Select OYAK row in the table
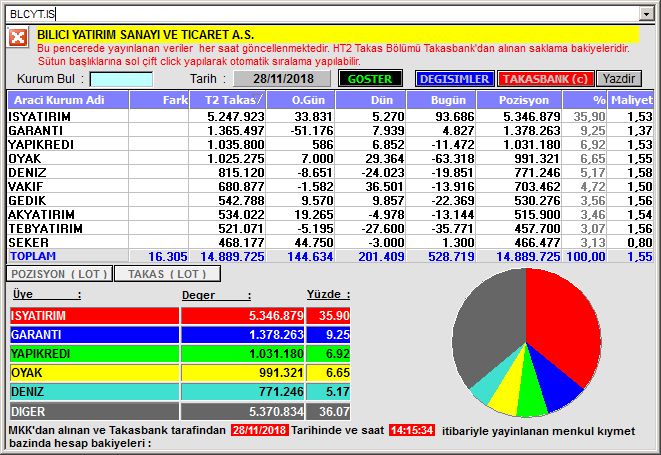Image resolution: width=661 pixels, height=455 pixels. pos(330,159)
